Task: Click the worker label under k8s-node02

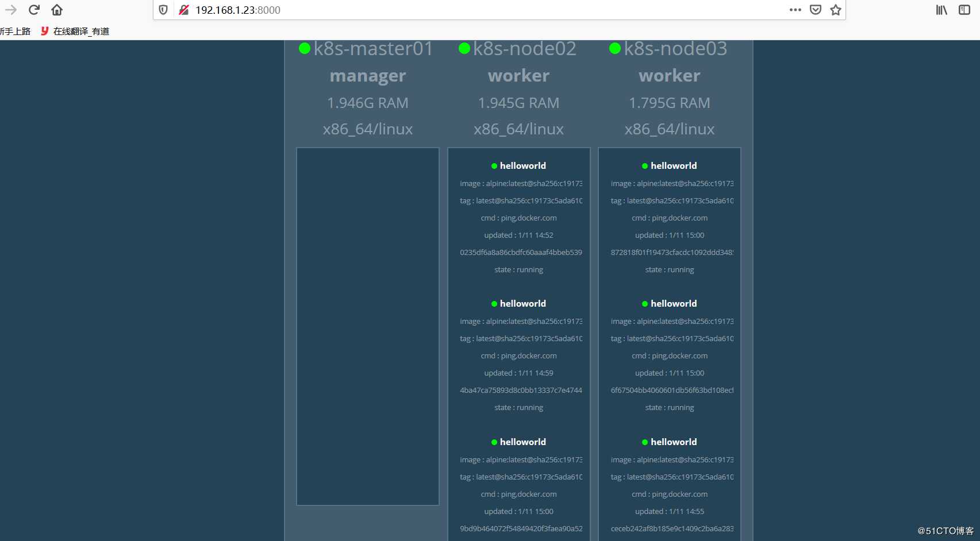Action: [x=519, y=76]
